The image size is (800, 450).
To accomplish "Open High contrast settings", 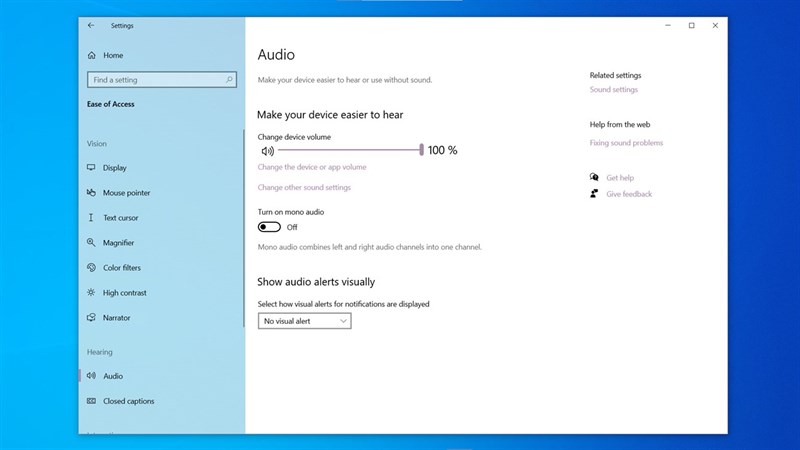I will [x=124, y=292].
